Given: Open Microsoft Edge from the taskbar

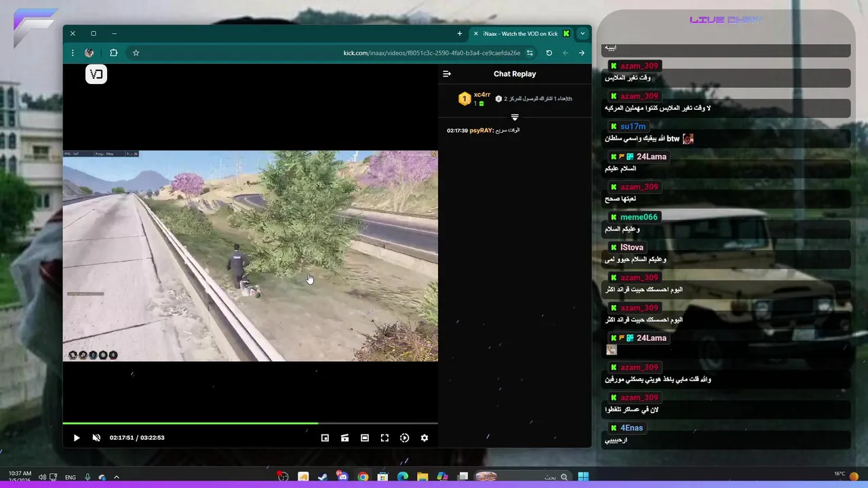Looking at the screenshot, I should point(402,477).
